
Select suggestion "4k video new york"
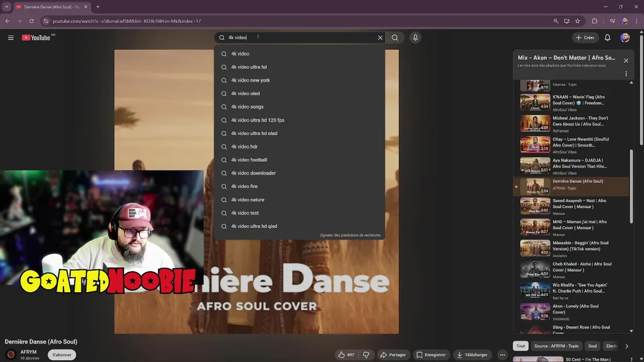pos(299,80)
